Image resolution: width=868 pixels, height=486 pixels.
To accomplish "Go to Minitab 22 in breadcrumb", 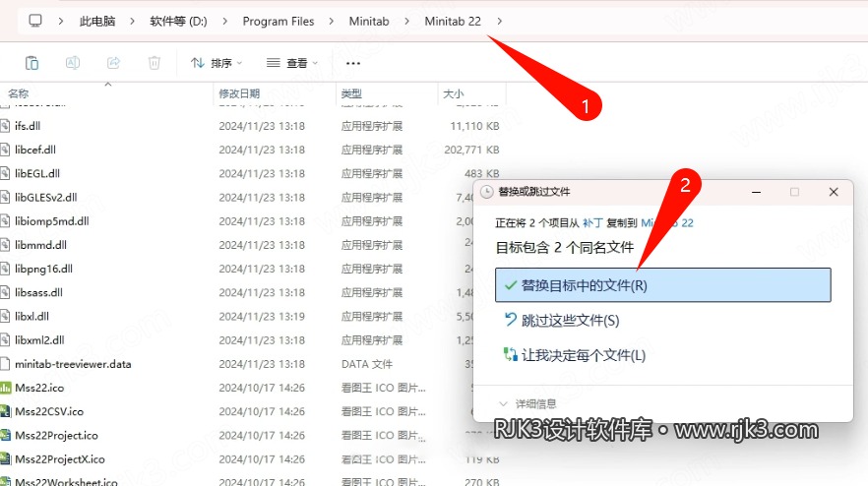I will coord(453,21).
